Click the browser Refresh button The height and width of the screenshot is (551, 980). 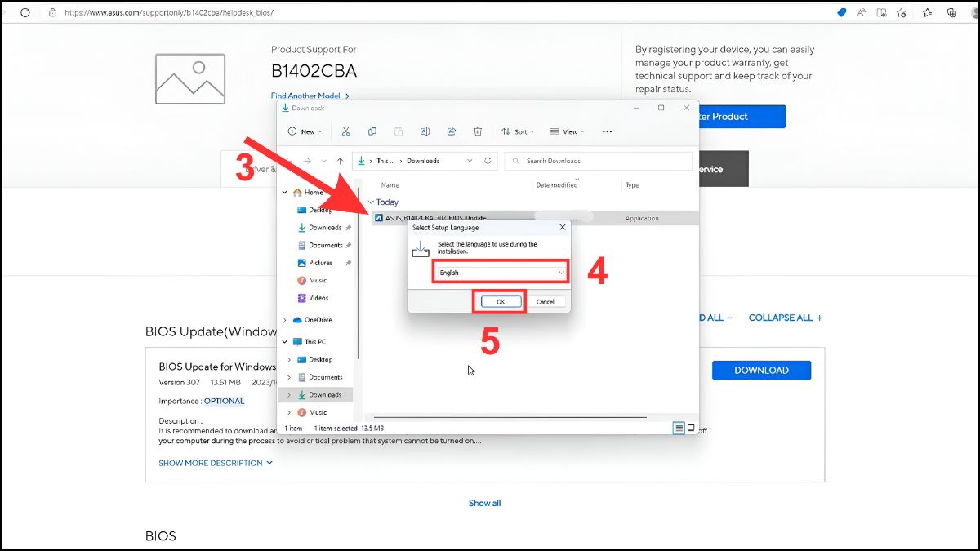(x=25, y=12)
